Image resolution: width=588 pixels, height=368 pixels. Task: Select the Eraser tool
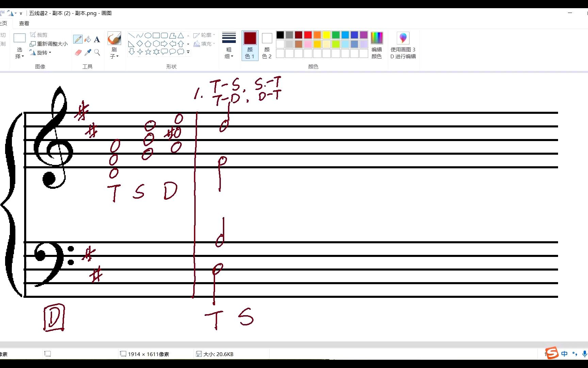pyautogui.click(x=78, y=52)
